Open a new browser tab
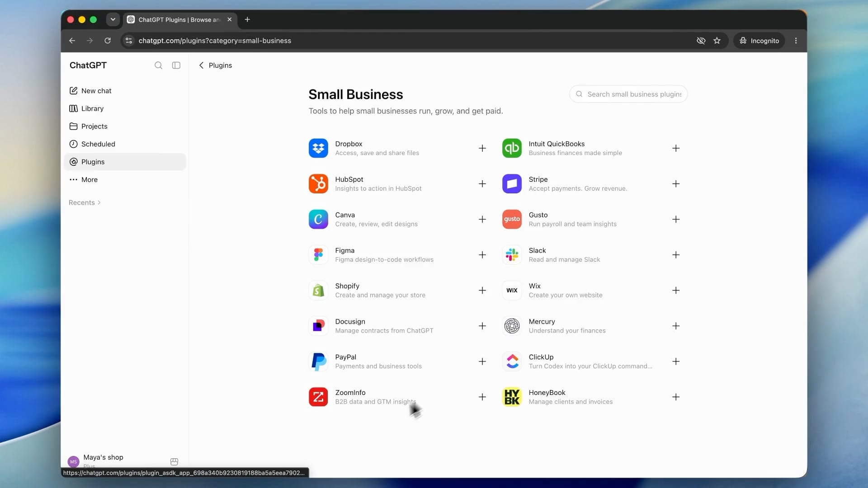The image size is (868, 488). tap(247, 19)
